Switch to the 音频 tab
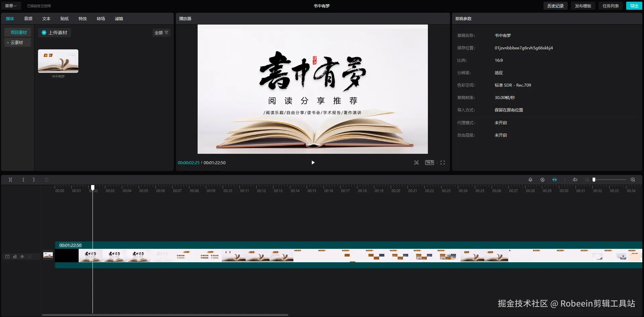 pos(28,19)
